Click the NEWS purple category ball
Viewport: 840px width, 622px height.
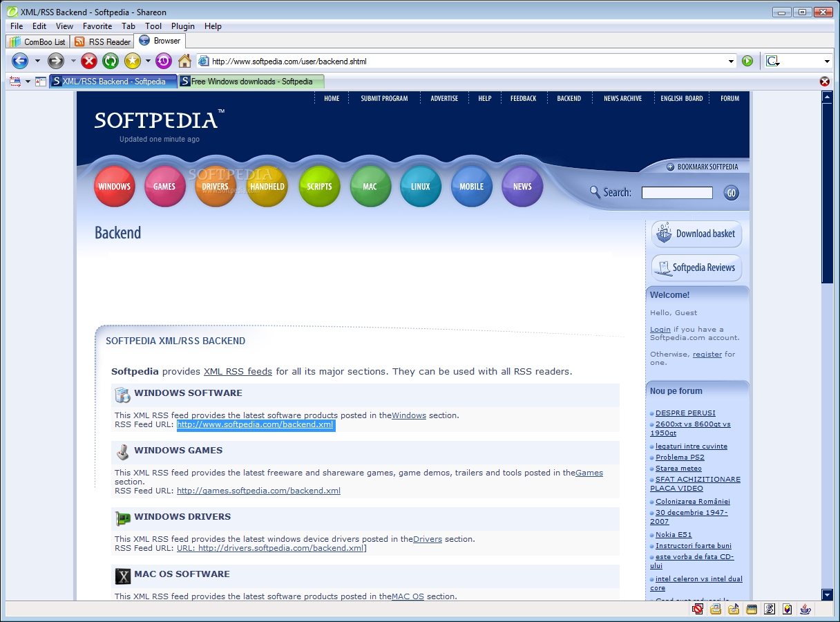coord(522,187)
